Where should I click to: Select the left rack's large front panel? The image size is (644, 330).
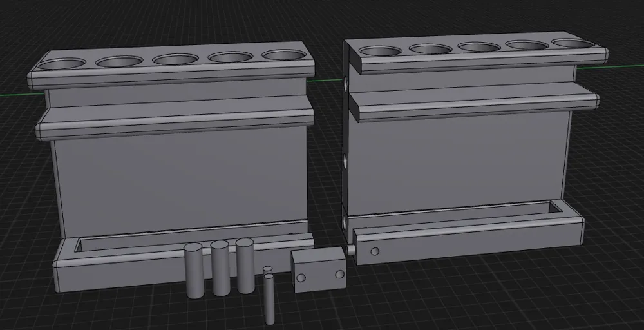click(x=181, y=181)
